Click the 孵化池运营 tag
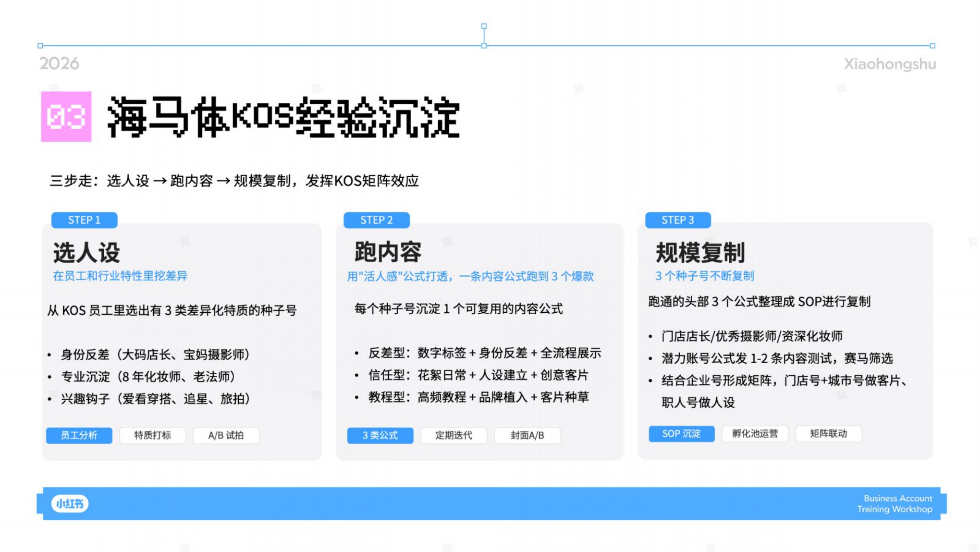This screenshot has width=980, height=552. 755,434
